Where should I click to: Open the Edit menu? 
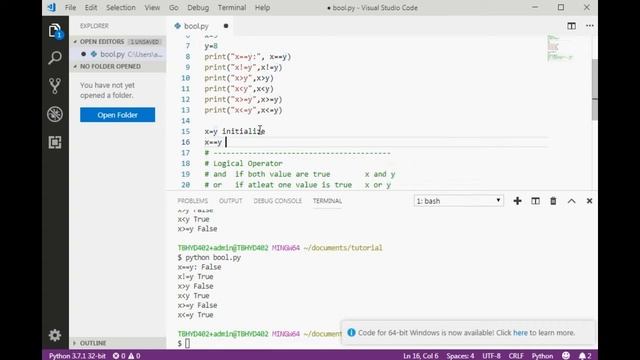point(91,7)
